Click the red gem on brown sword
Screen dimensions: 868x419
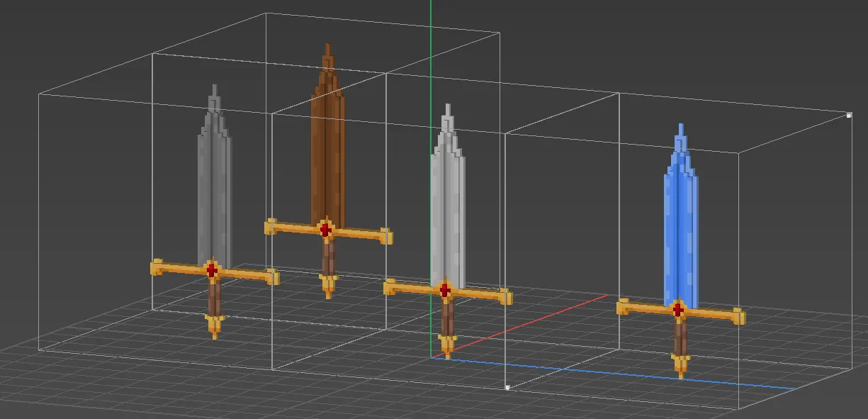(x=325, y=229)
